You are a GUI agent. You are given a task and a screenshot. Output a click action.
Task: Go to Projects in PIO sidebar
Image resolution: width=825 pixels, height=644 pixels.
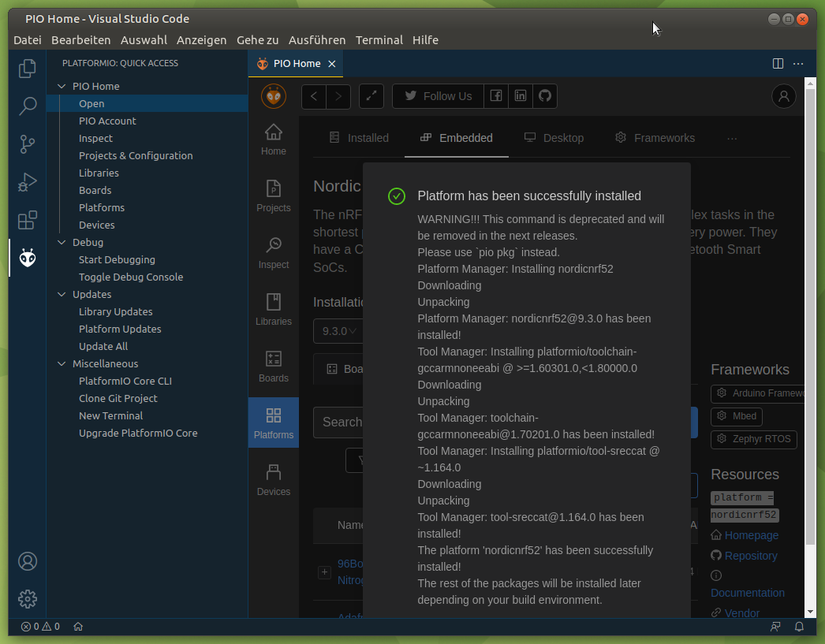(x=274, y=196)
